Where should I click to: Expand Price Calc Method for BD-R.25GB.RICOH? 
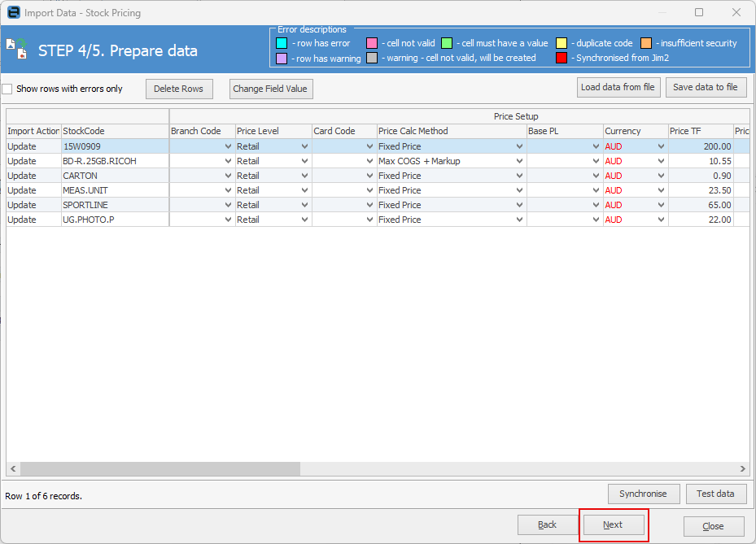[518, 162]
